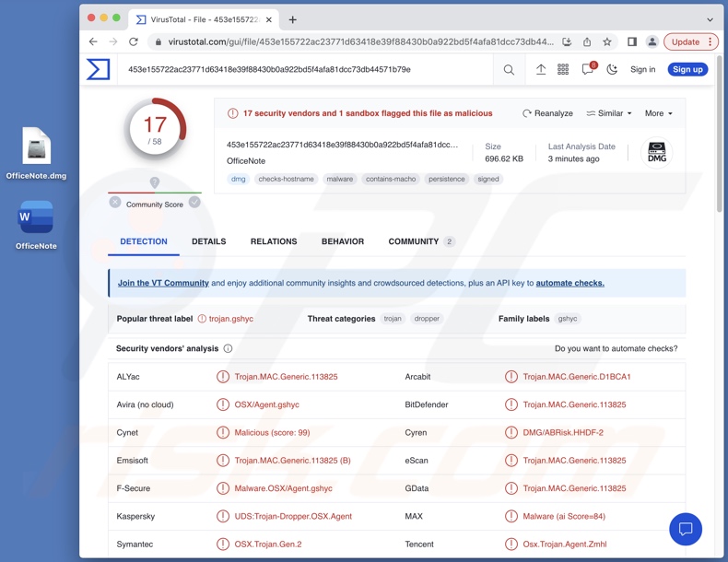Click the share page icon
Viewport: 728px width, 562px height.
pyautogui.click(x=587, y=41)
